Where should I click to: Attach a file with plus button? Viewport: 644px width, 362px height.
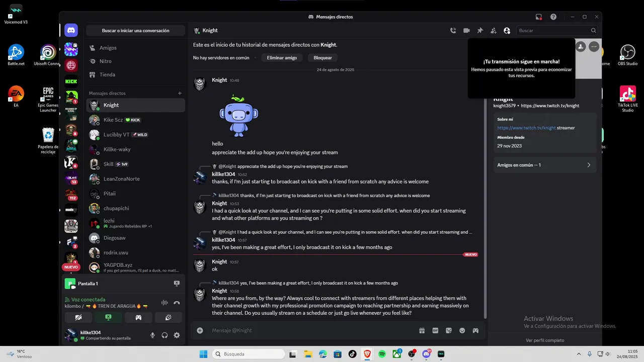[x=200, y=330]
